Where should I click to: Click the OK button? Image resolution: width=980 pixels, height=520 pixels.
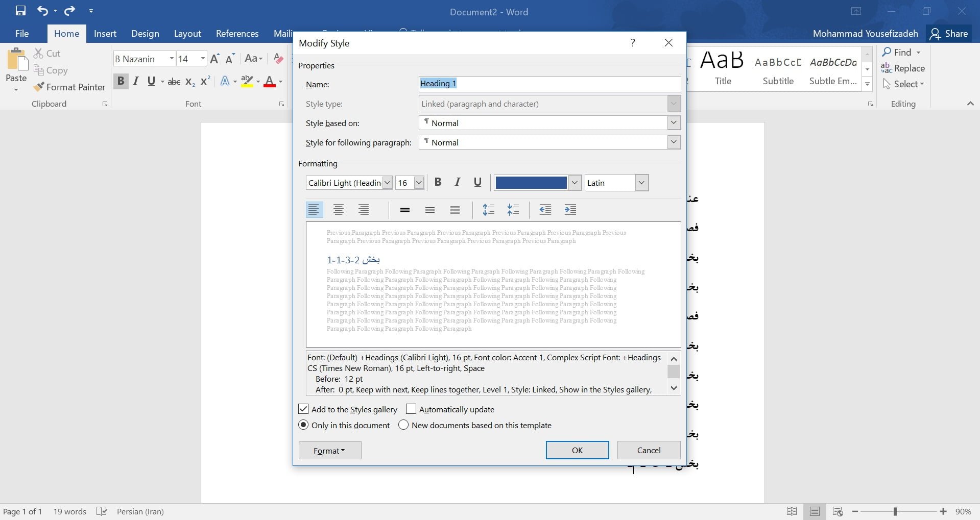click(577, 450)
